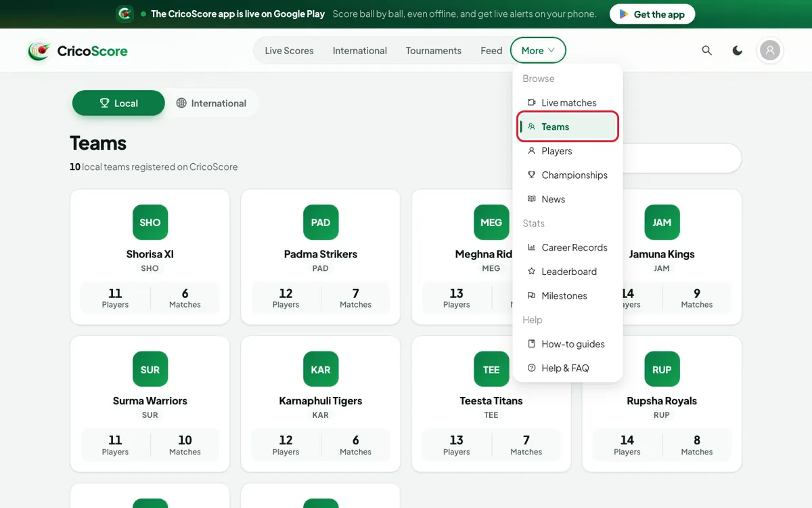
Task: Click the RUP team badge
Action: [x=662, y=369]
